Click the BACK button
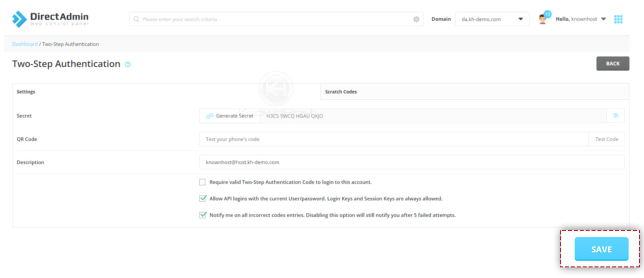Image resolution: width=644 pixels, height=278 pixels. [613, 63]
